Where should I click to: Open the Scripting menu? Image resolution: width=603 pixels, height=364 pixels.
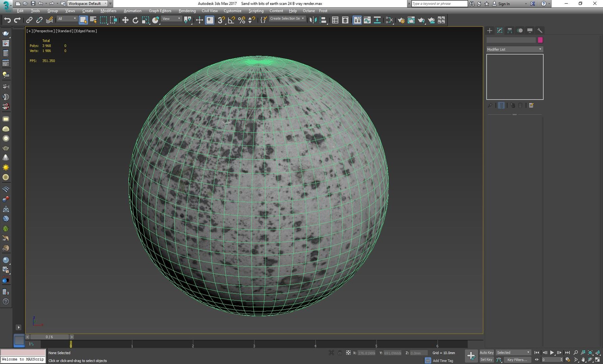(x=256, y=11)
